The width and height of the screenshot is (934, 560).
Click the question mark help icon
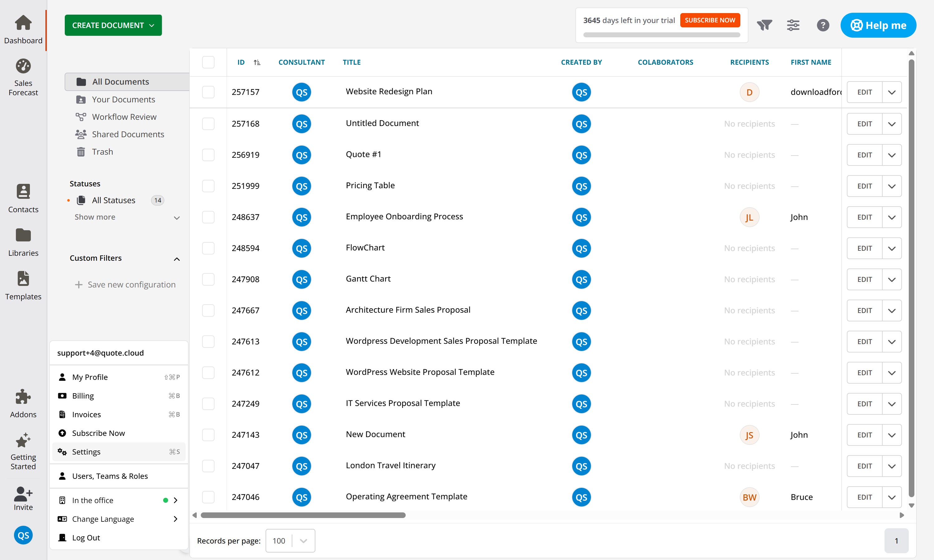click(x=823, y=25)
